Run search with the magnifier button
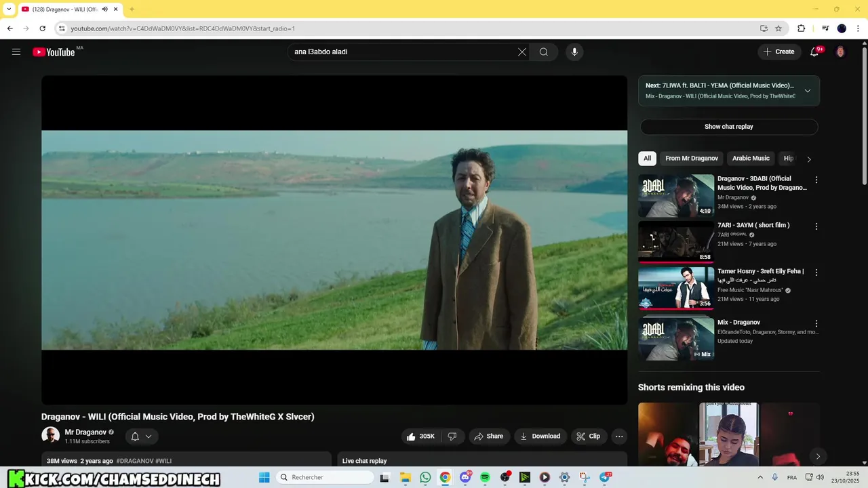 [544, 52]
